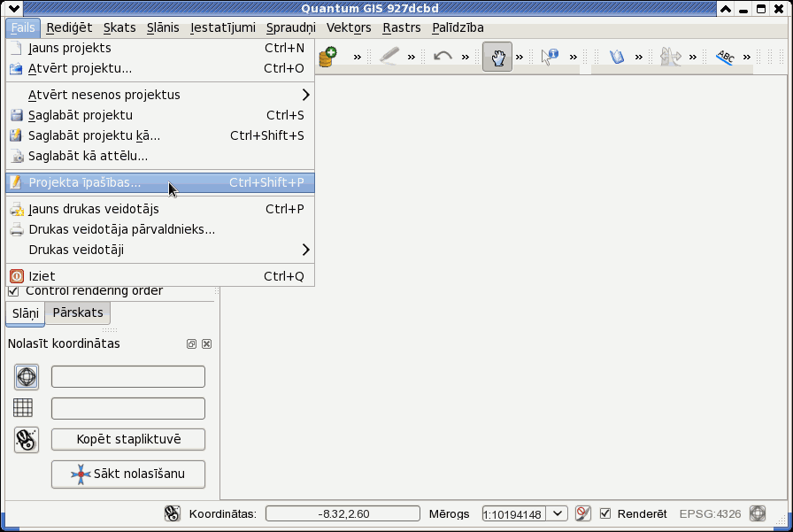Expand overflow chevron after ABC label icon

(747, 58)
